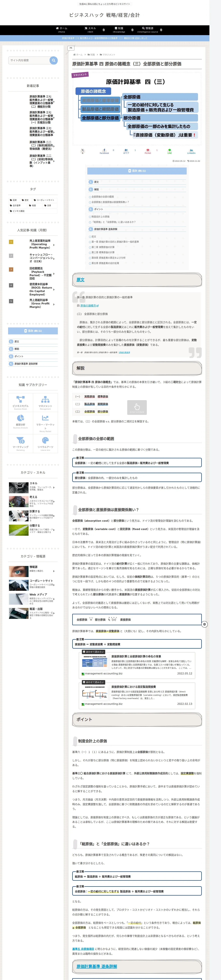Save article to Pocket icon
This screenshot has width=221, height=980.
click(148, 151)
